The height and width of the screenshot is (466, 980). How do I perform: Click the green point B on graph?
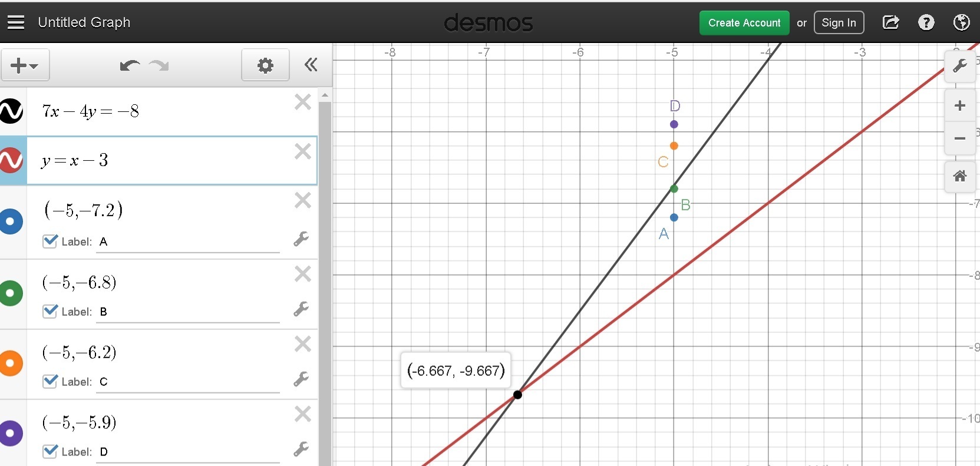[x=674, y=189]
